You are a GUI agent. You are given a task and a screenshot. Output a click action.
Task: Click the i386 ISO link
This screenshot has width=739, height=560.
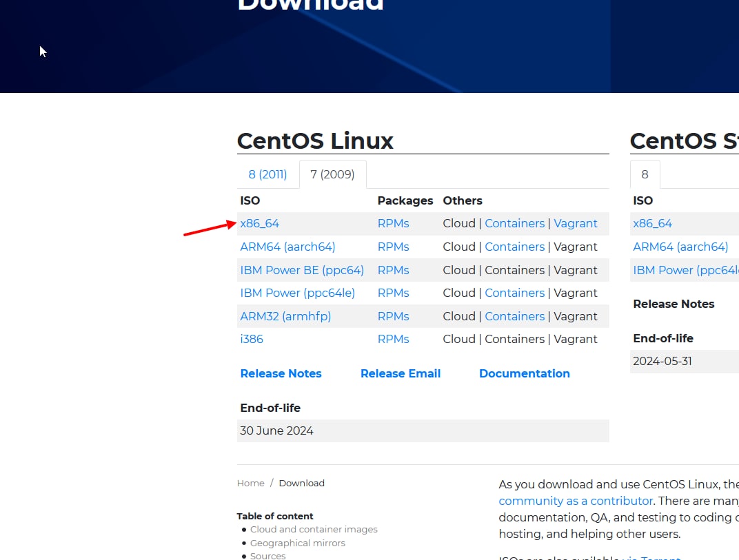point(252,339)
